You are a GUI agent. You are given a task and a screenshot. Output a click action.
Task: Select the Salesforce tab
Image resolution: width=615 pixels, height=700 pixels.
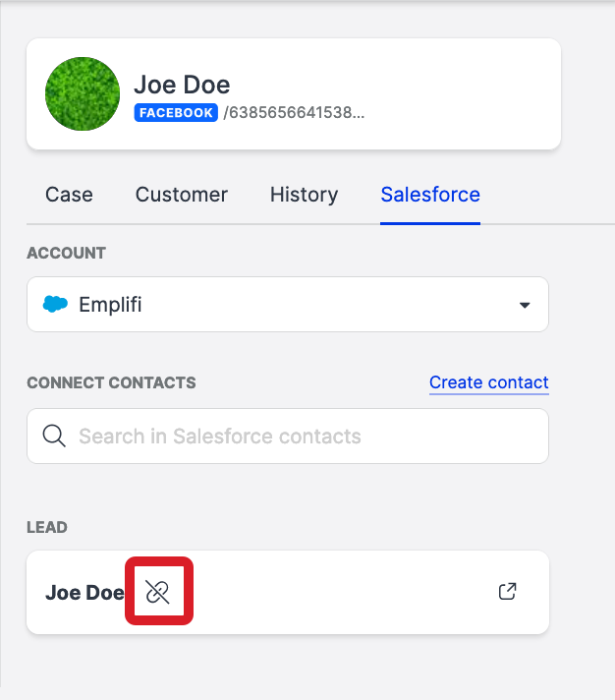(x=430, y=195)
